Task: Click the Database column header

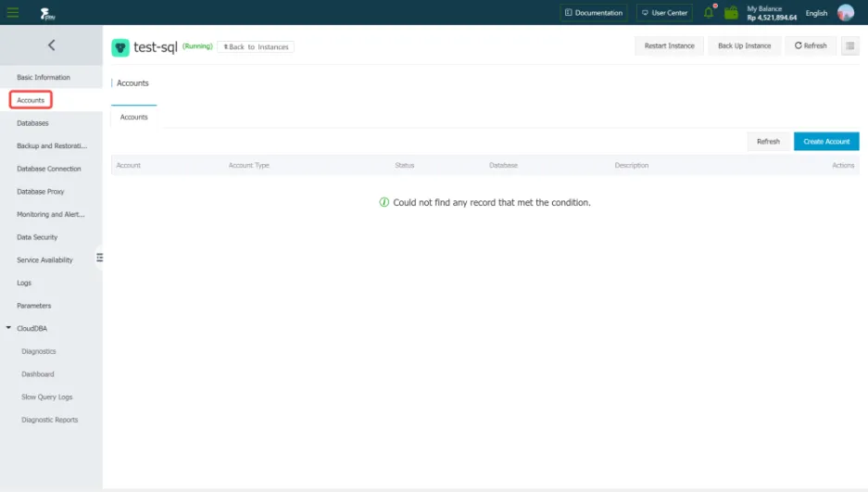Action: coord(503,165)
